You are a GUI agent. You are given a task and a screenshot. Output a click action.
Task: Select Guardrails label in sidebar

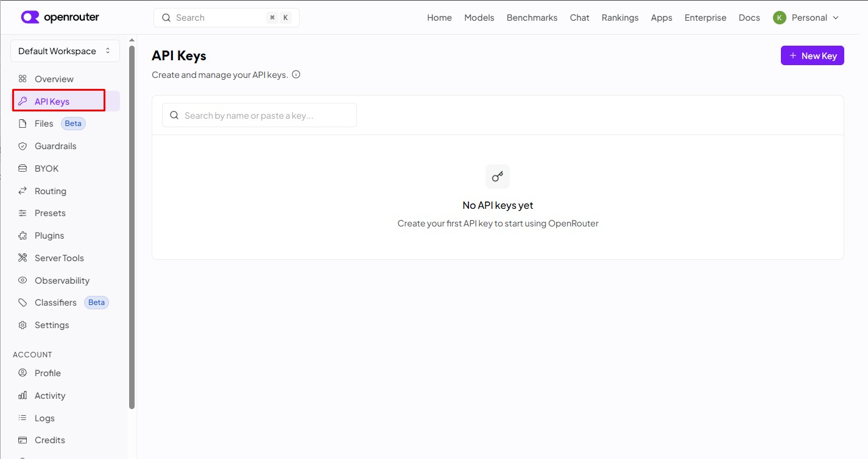55,146
